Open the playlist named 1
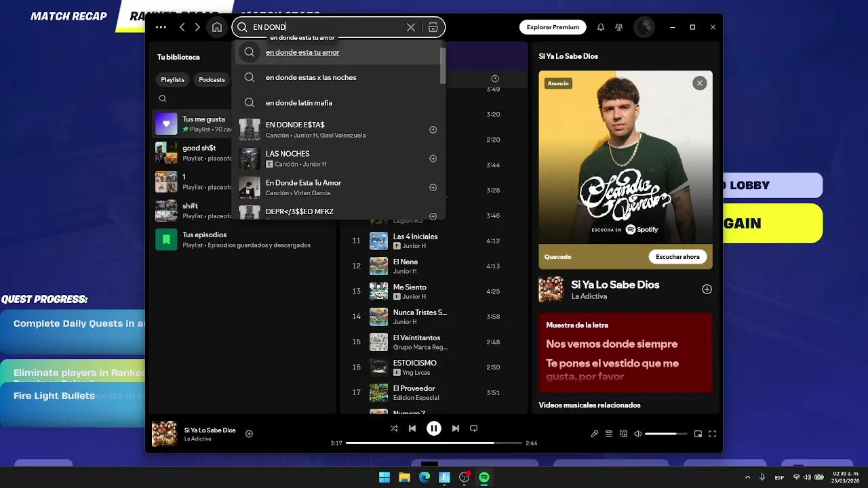868x488 pixels. [192, 182]
